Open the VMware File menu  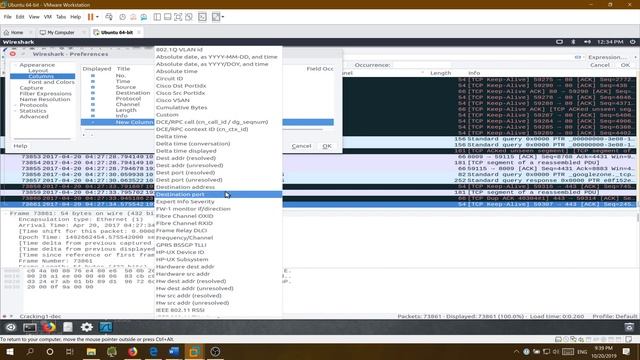pyautogui.click(x=7, y=17)
